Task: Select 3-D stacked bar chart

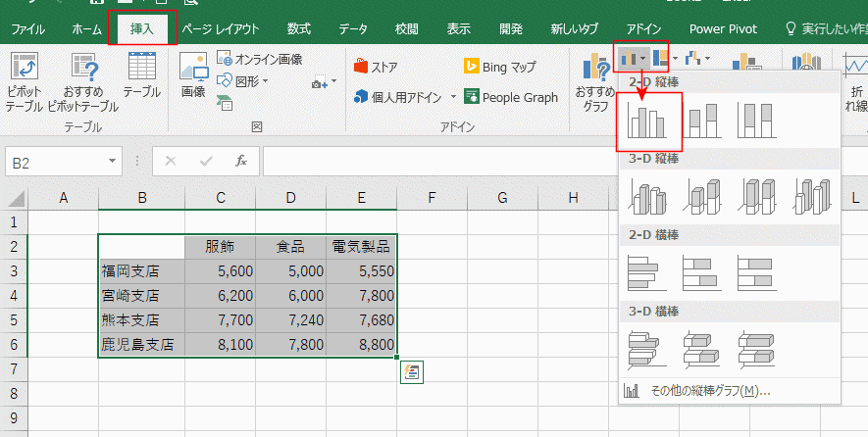Action: click(x=702, y=350)
